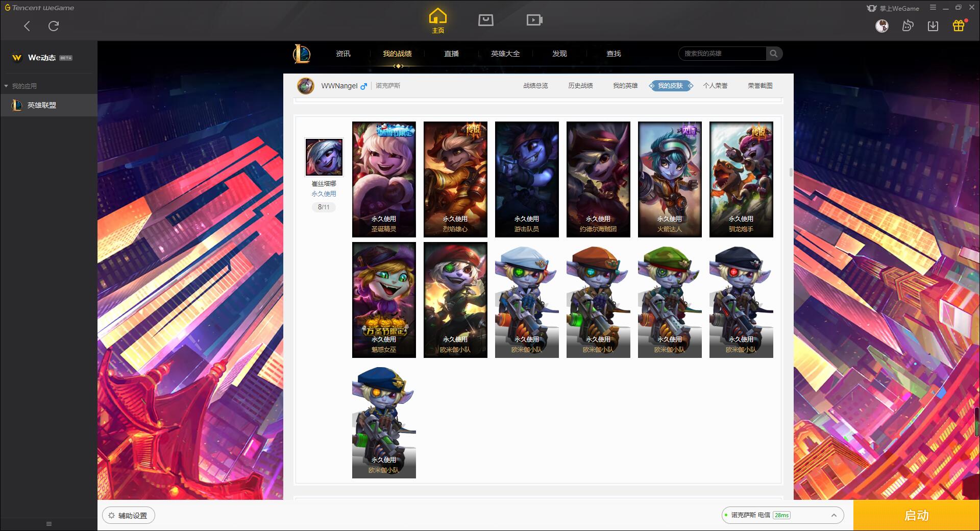This screenshot has height=531, width=980.
Task: Click the sidebar collapse handle at the bottom
Action: [x=49, y=524]
